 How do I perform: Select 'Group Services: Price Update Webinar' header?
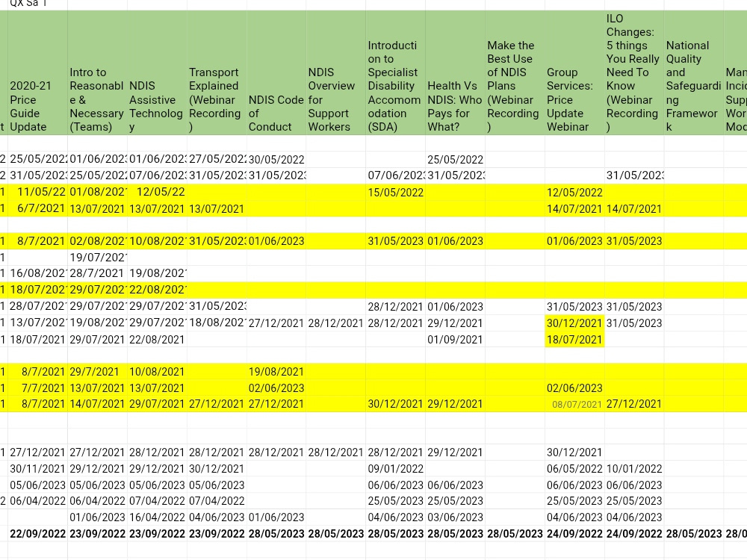click(574, 73)
